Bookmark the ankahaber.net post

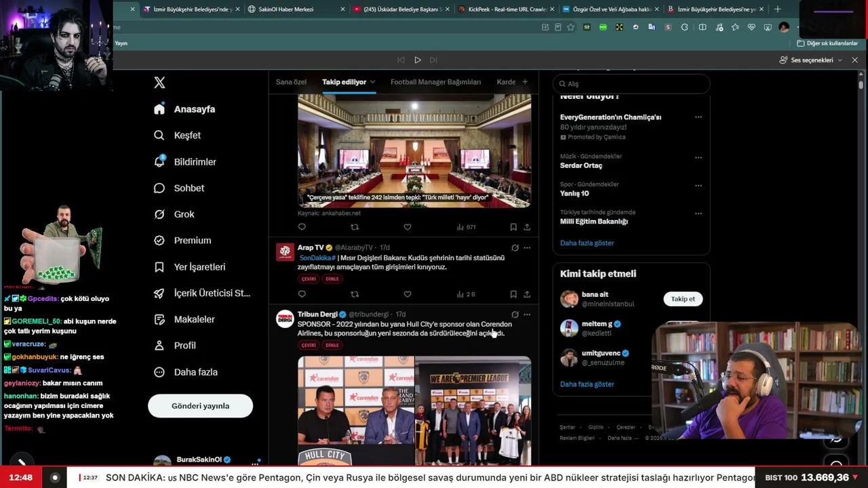[513, 227]
